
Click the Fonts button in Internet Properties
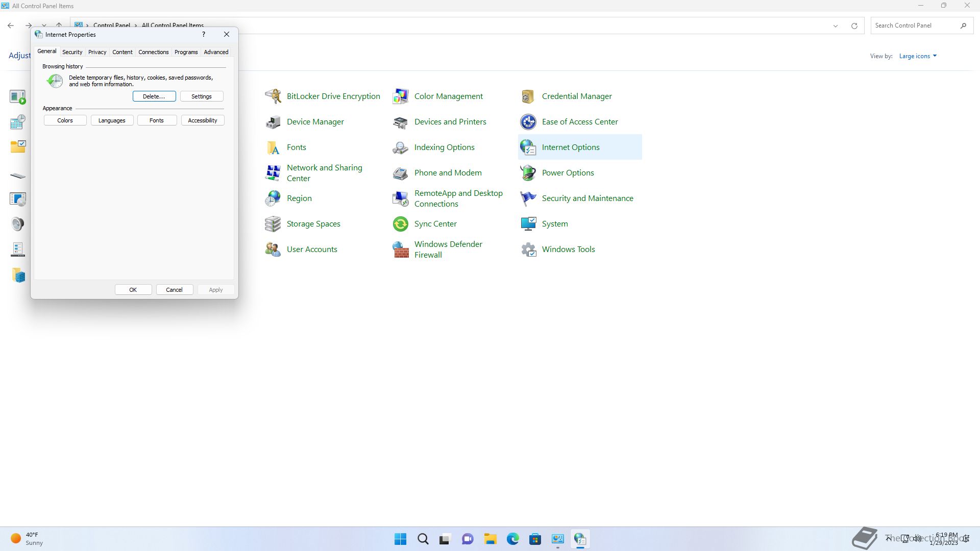click(x=157, y=120)
